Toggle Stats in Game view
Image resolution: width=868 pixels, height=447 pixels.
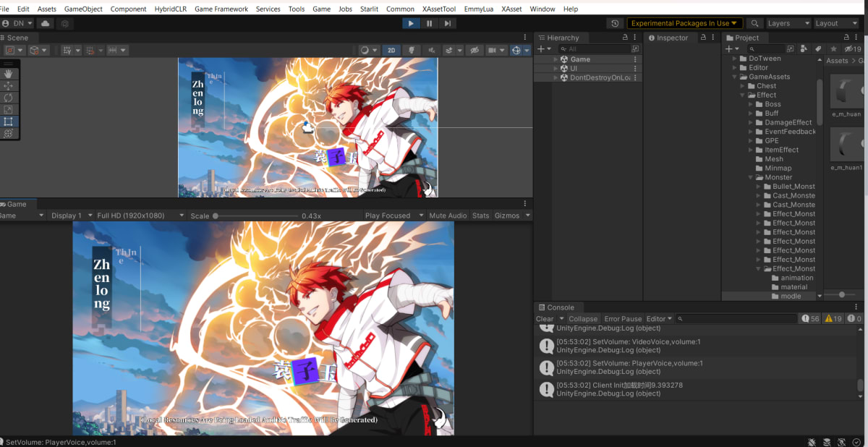click(480, 216)
